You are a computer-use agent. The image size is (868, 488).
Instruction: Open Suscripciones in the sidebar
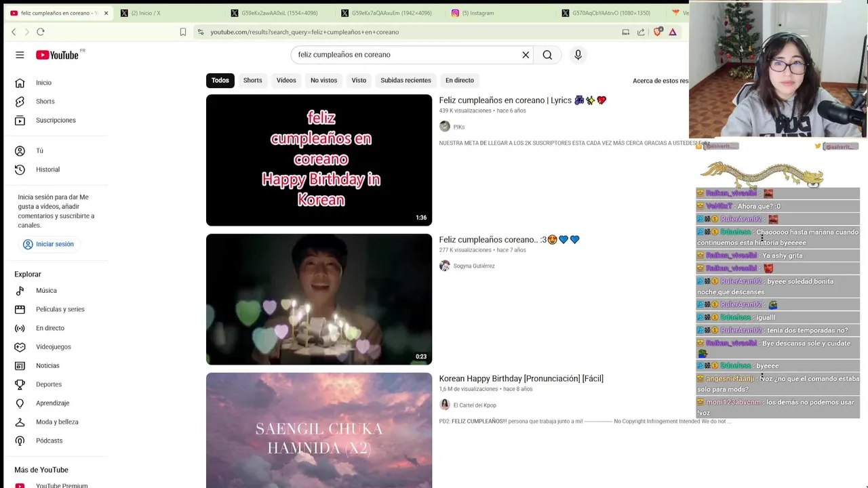pos(56,120)
